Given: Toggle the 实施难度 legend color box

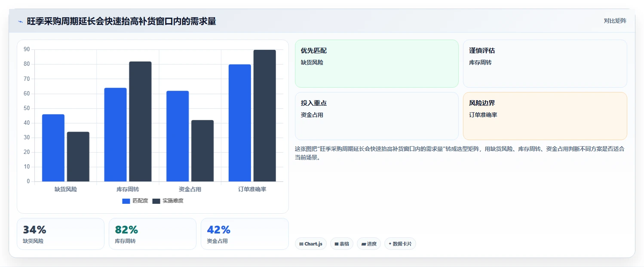Looking at the screenshot, I should point(156,201).
